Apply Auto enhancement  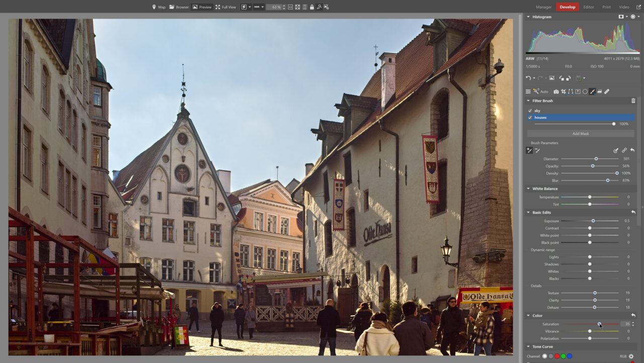pyautogui.click(x=541, y=92)
